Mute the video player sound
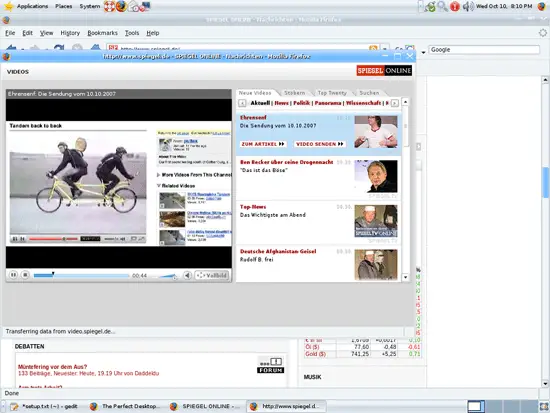 (x=187, y=275)
